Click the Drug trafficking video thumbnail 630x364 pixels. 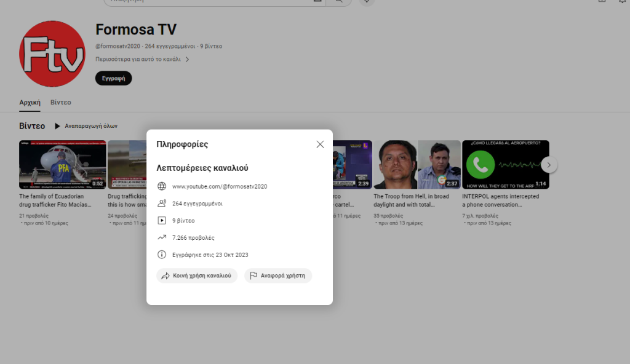[x=127, y=165]
